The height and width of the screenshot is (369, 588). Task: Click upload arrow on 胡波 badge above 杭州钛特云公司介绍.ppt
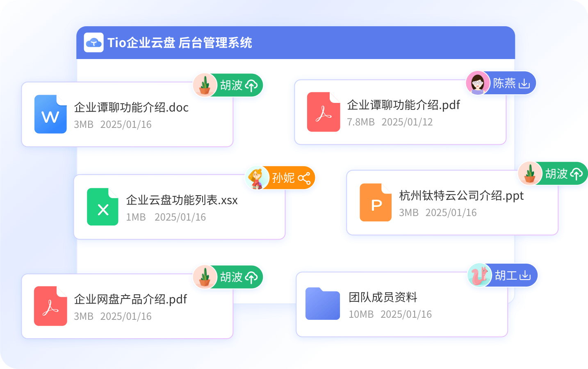point(576,174)
